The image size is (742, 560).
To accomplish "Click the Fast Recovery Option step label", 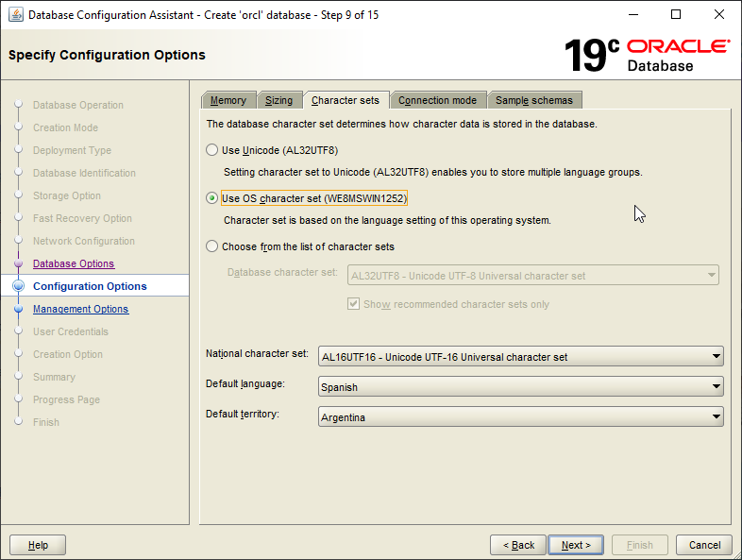I will coord(82,219).
